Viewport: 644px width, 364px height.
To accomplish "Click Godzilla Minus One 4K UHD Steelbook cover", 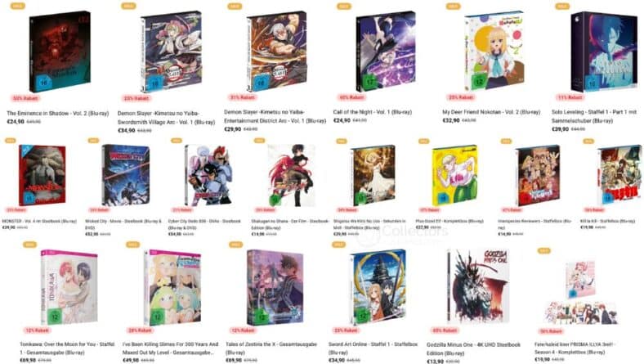I will pyautogui.click(x=478, y=285).
